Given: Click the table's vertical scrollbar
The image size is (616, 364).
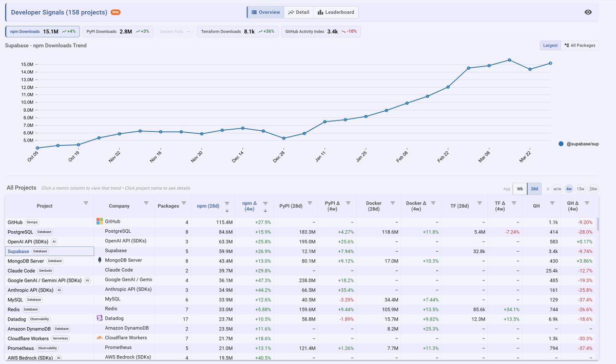Looking at the screenshot, I should pyautogui.click(x=597, y=225).
